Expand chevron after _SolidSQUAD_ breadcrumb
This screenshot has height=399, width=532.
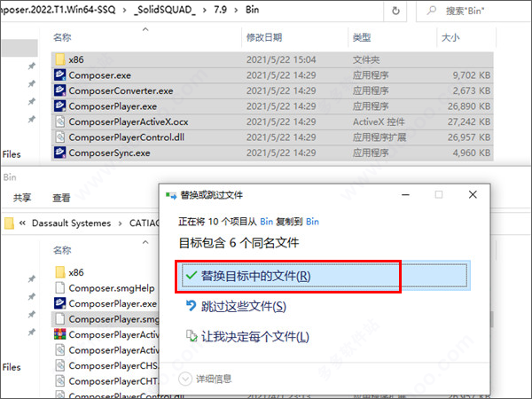pyautogui.click(x=205, y=10)
